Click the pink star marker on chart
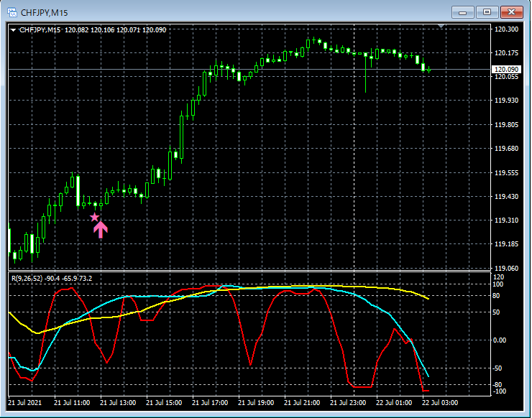Viewport: 532px width, 418px height. [95, 218]
